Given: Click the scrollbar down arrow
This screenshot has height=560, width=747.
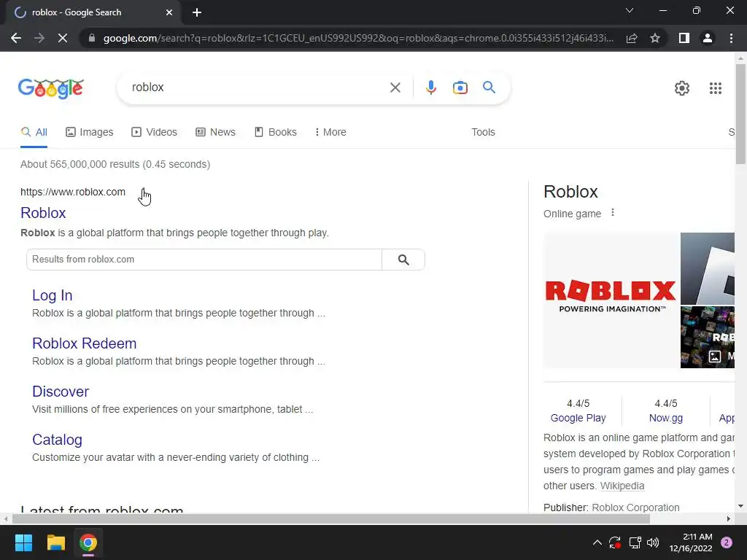Looking at the screenshot, I should (x=740, y=506).
